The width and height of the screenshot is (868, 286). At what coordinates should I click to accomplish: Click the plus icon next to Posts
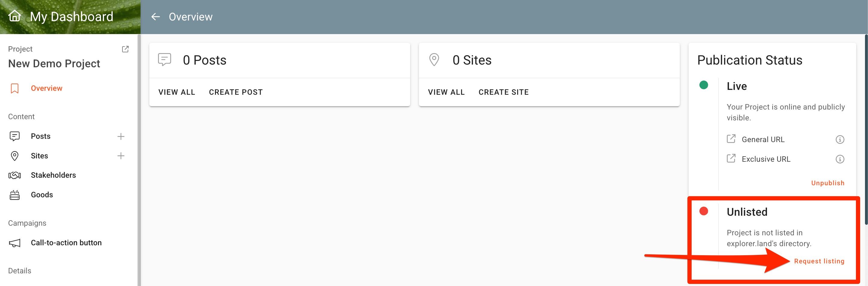pos(121,136)
